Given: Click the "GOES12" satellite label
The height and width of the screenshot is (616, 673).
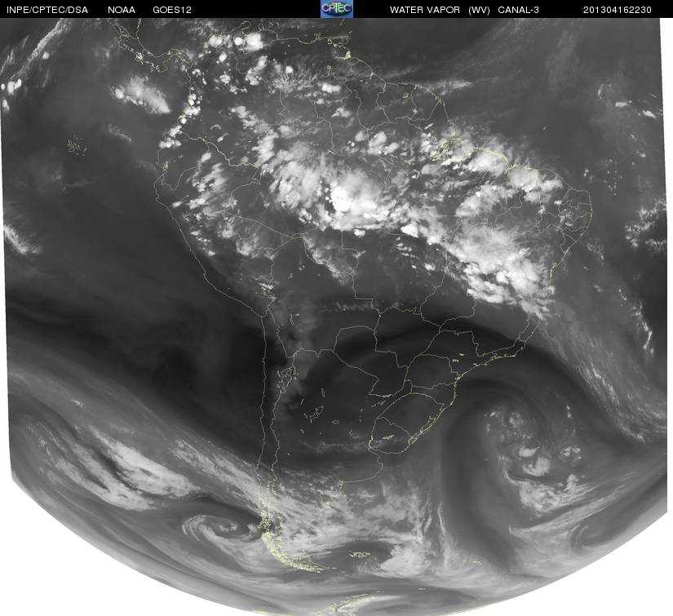Looking at the screenshot, I should (x=172, y=10).
